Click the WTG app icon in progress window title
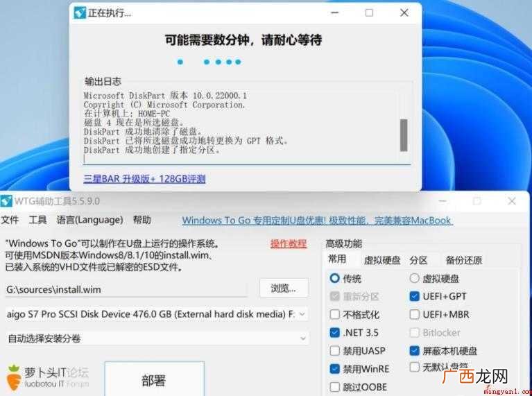Image resolution: width=532 pixels, height=396 pixels. 80,13
